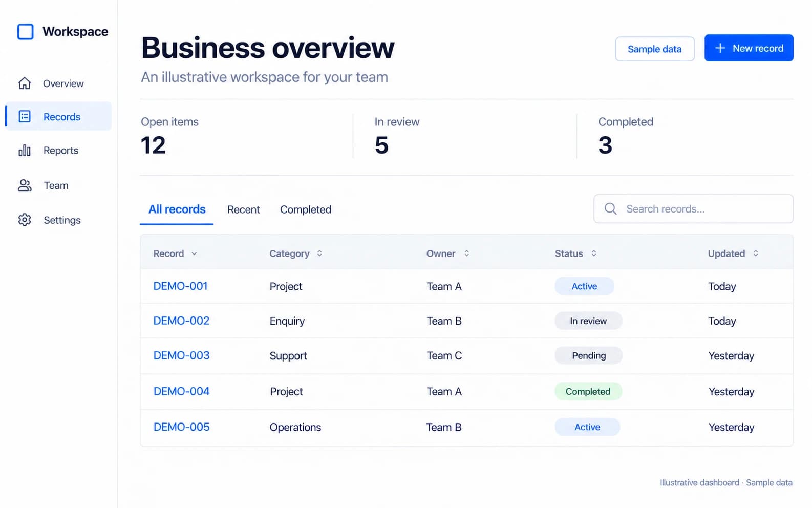Sort by Updated column arrows
This screenshot has width=812, height=508.
tap(756, 253)
